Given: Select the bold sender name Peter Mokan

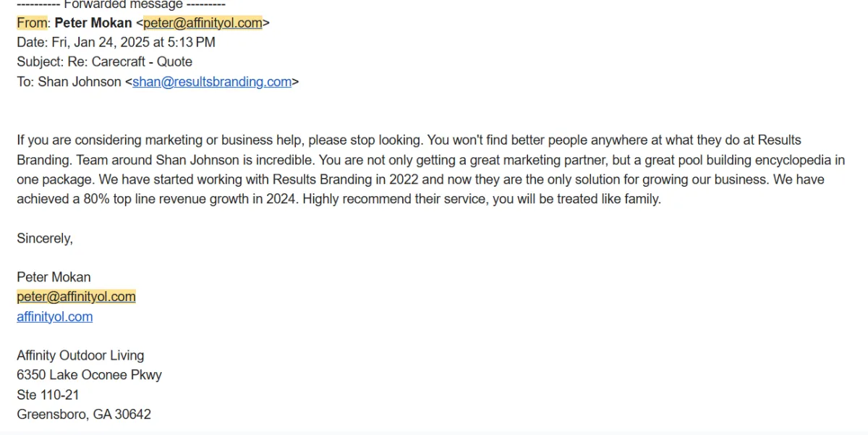Looking at the screenshot, I should [x=93, y=23].
